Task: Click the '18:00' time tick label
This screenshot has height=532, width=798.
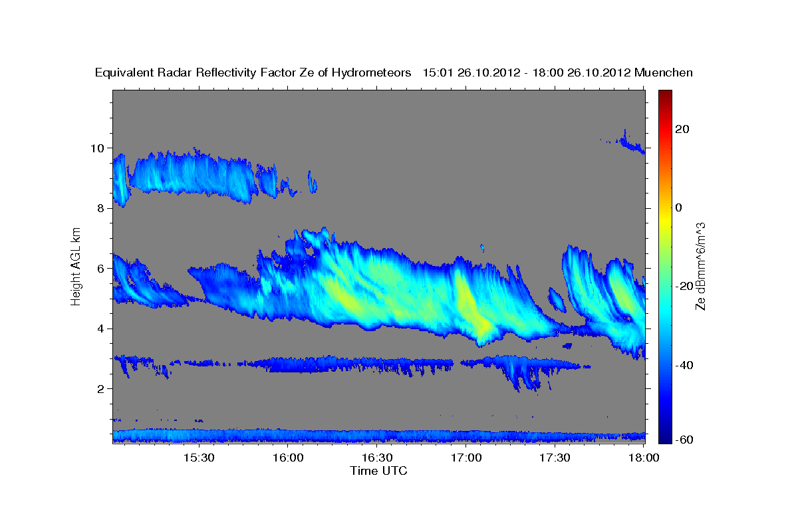Action: [x=644, y=458]
